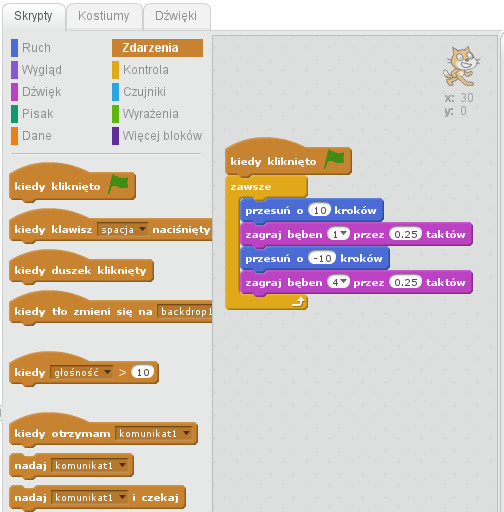Open the komunikat1 dropdown in kiedy otrzymam
The height and width of the screenshot is (512, 504).
[154, 433]
